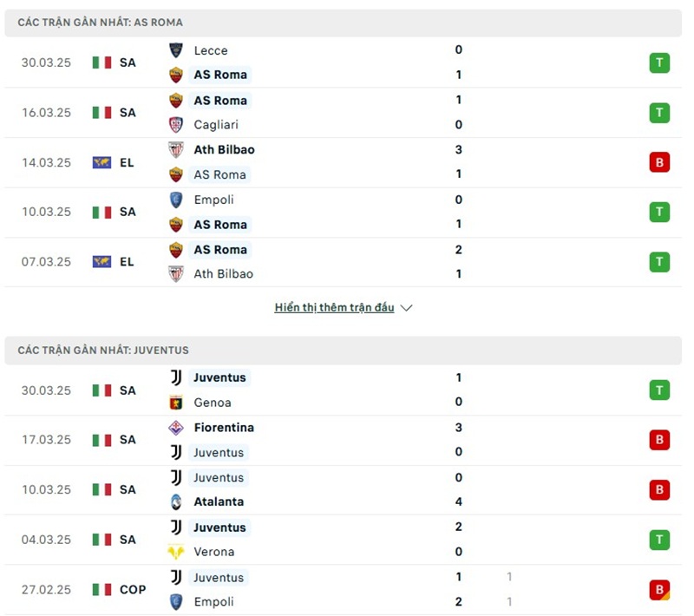Click the Atalanta club crest icon
The image size is (694, 616).
176,501
